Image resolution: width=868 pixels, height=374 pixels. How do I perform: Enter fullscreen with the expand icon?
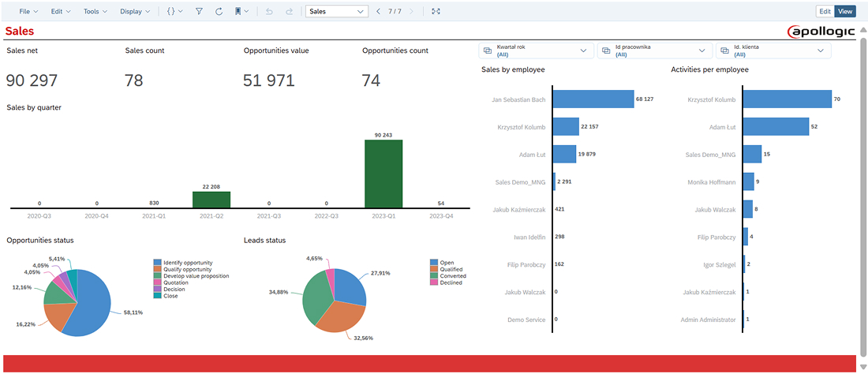(x=436, y=12)
